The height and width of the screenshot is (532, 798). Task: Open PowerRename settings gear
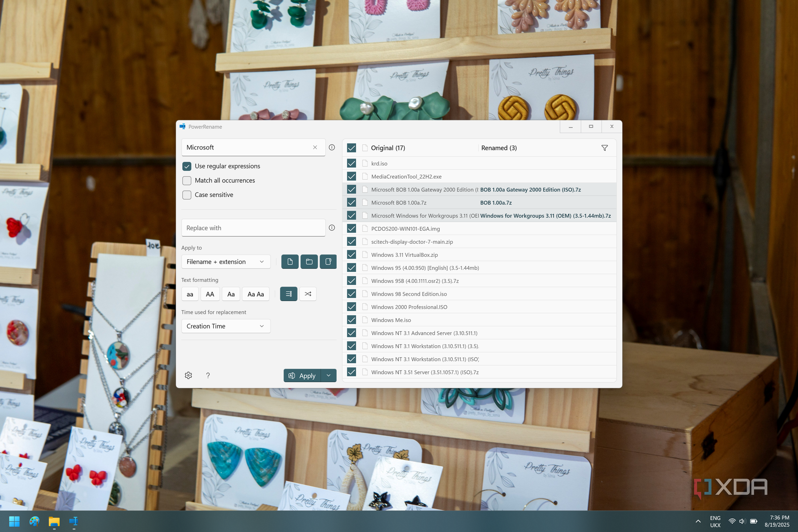point(189,375)
